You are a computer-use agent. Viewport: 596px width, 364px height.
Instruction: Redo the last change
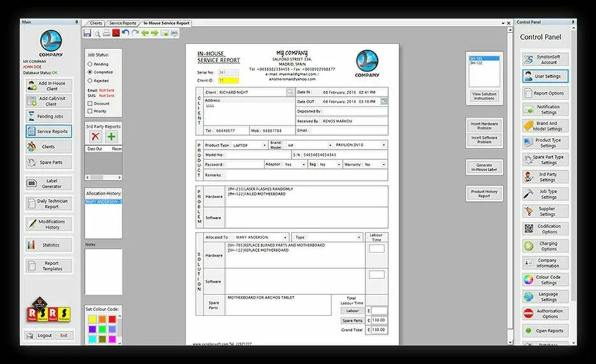click(x=135, y=33)
